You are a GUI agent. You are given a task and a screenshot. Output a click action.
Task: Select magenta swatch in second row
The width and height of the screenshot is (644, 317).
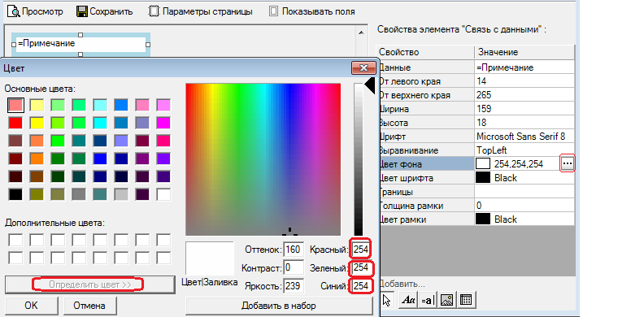[x=163, y=123]
